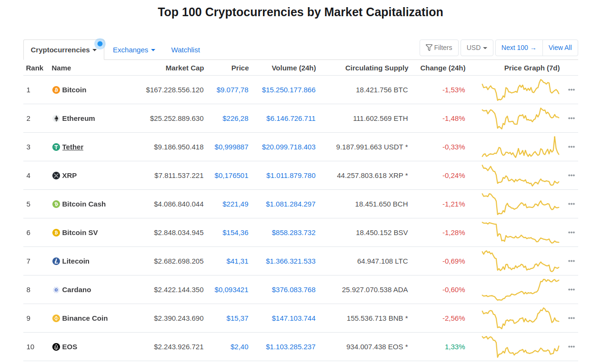Click the Cardano coin logo
The width and height of the screenshot is (602, 364).
click(56, 289)
